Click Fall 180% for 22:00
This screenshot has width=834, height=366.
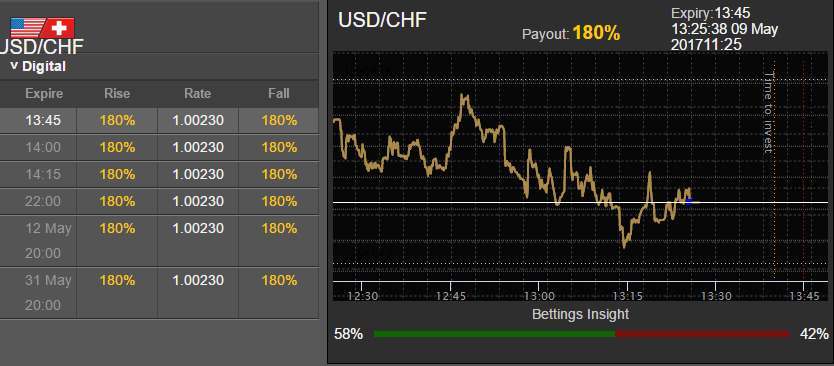click(279, 202)
